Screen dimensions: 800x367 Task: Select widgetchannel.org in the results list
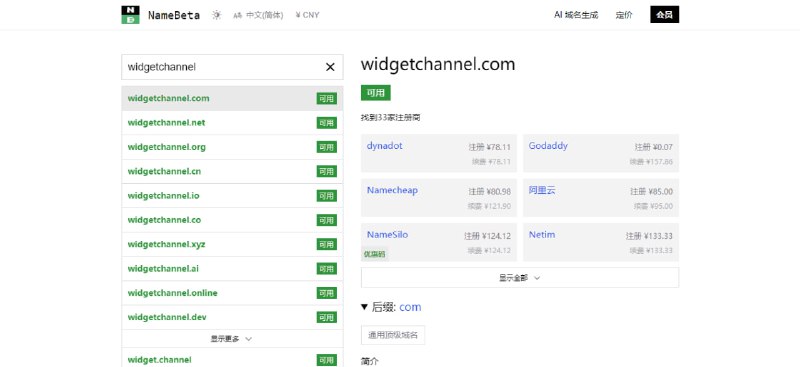(232, 147)
